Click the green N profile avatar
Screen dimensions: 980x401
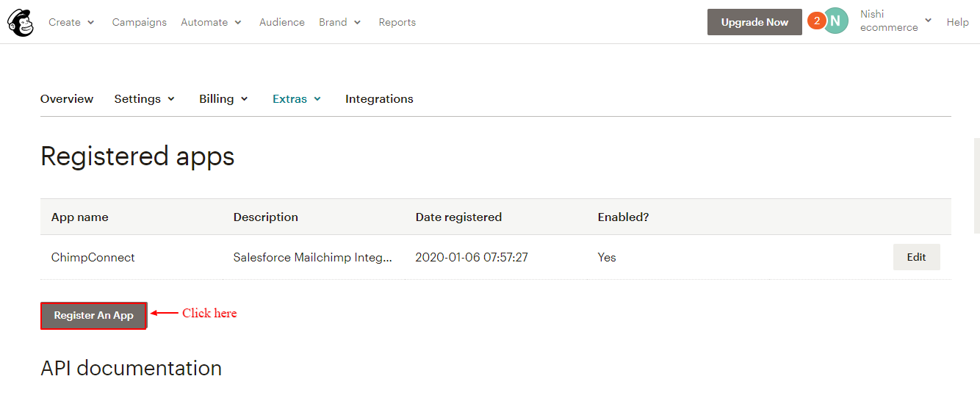tap(835, 21)
